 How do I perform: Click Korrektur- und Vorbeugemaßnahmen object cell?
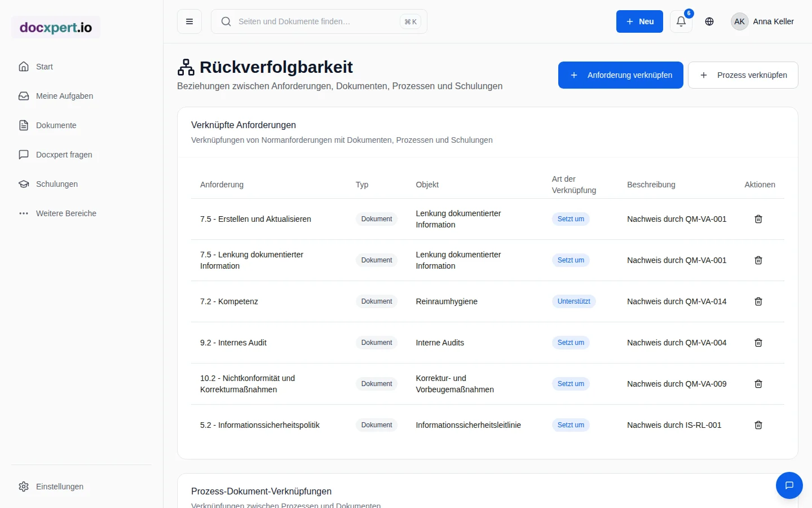[x=455, y=384]
